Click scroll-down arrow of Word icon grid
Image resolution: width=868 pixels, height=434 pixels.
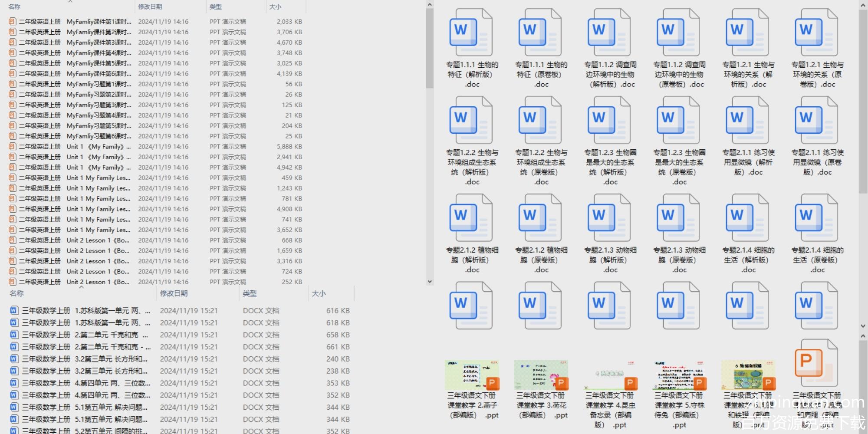pos(863,326)
